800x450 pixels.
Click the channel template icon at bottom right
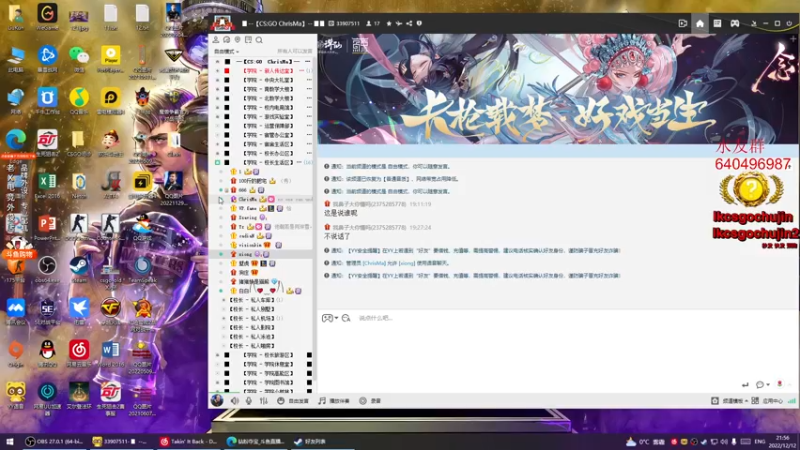click(x=715, y=401)
